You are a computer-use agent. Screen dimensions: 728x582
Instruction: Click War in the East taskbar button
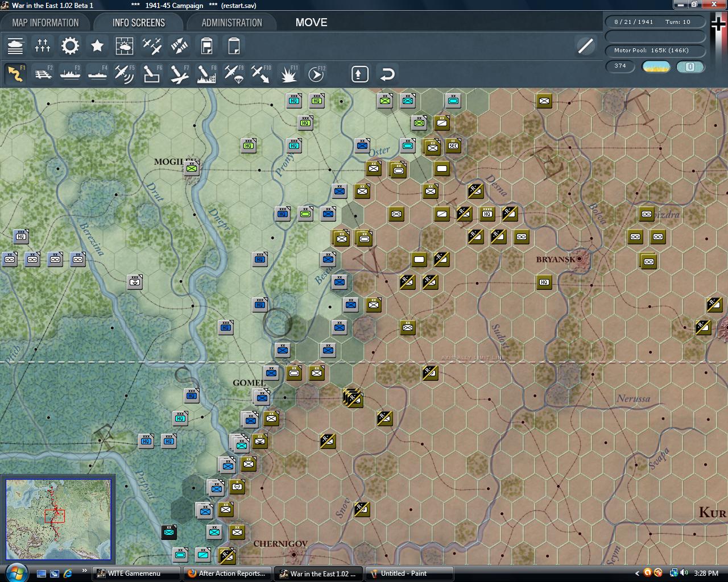[x=318, y=573]
